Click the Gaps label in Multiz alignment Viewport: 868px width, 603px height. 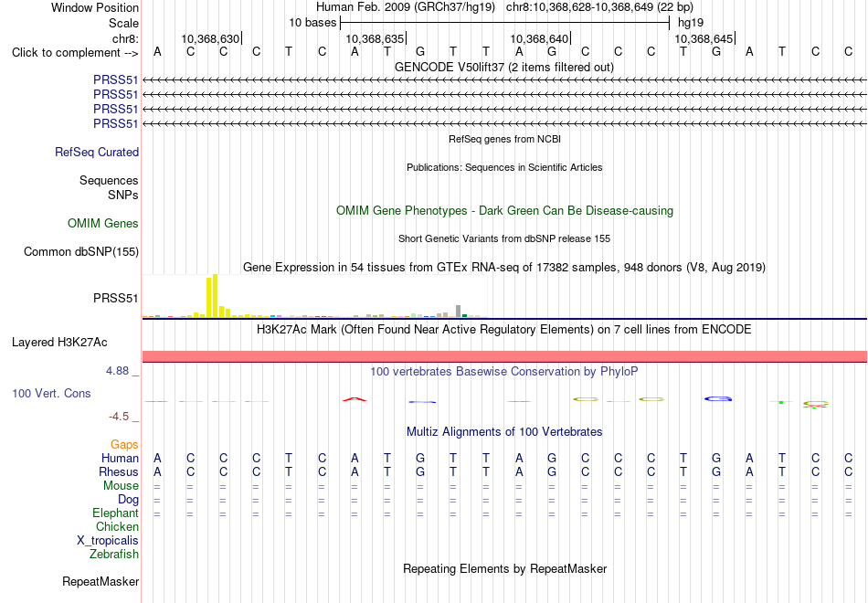click(x=124, y=445)
